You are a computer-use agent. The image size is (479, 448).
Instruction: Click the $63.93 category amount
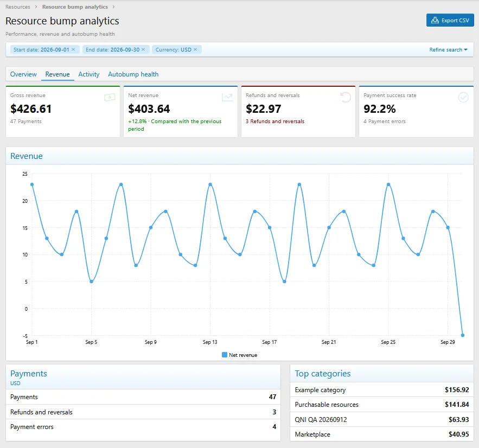(458, 419)
